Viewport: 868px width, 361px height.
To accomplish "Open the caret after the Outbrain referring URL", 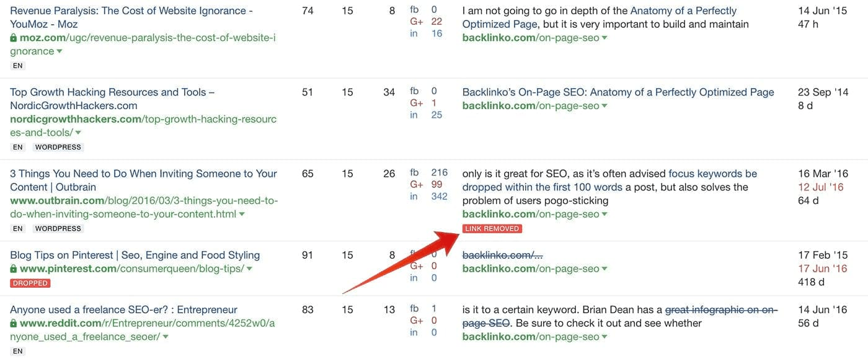I will 242,215.
